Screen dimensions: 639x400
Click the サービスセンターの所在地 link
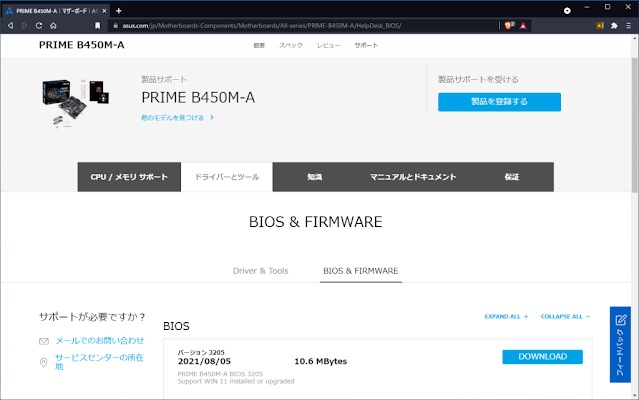(x=99, y=362)
